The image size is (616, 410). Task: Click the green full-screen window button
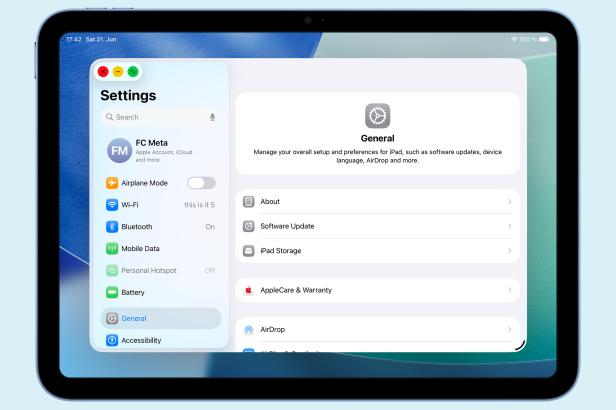(x=133, y=72)
